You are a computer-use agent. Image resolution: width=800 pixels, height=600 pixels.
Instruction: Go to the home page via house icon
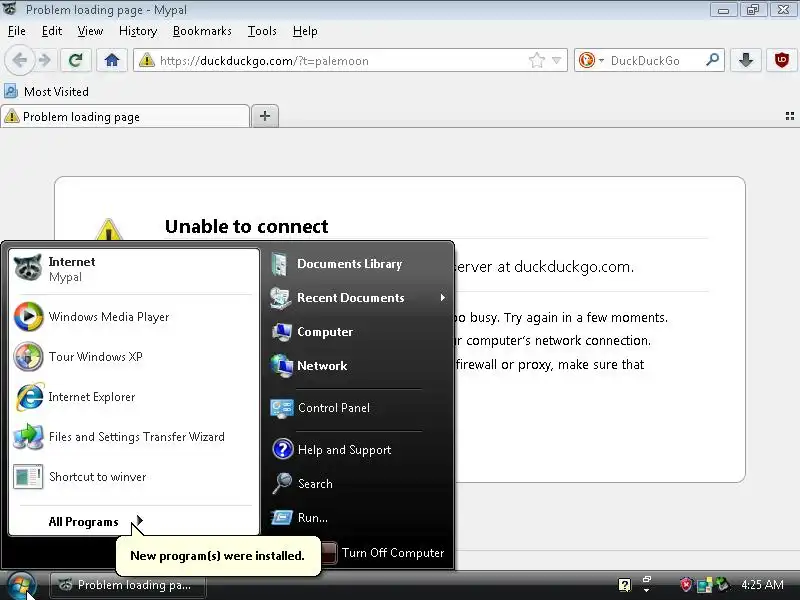coord(112,60)
